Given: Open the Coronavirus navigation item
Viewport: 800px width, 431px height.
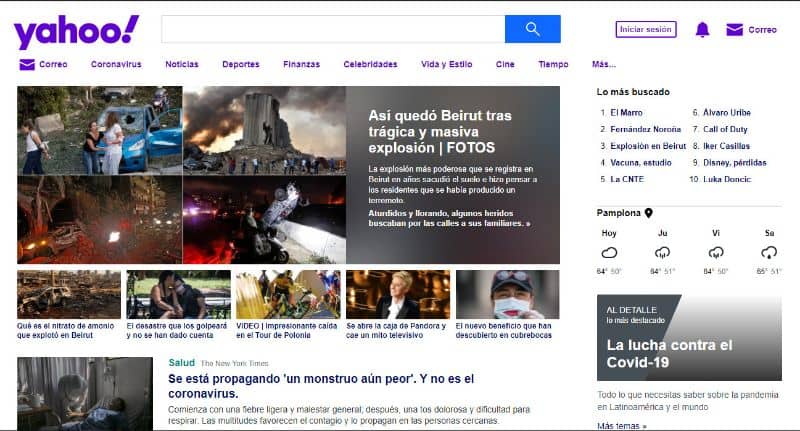Looking at the screenshot, I should pos(116,64).
